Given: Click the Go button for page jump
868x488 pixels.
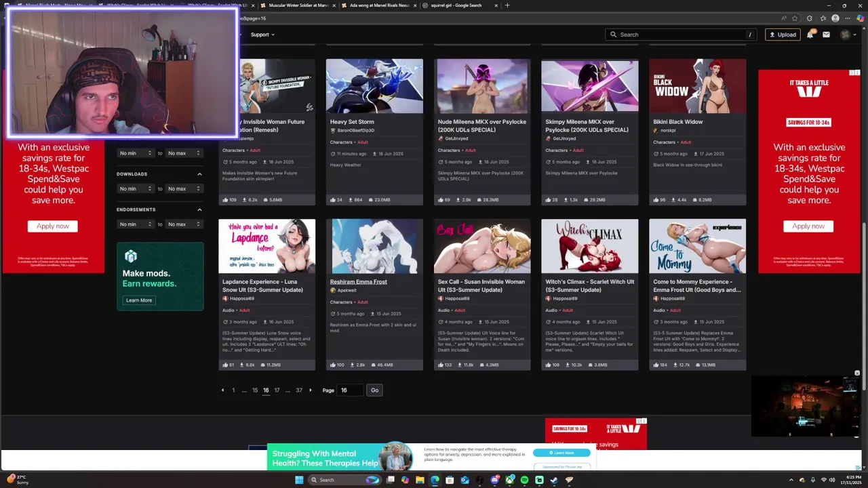Looking at the screenshot, I should pyautogui.click(x=374, y=390).
